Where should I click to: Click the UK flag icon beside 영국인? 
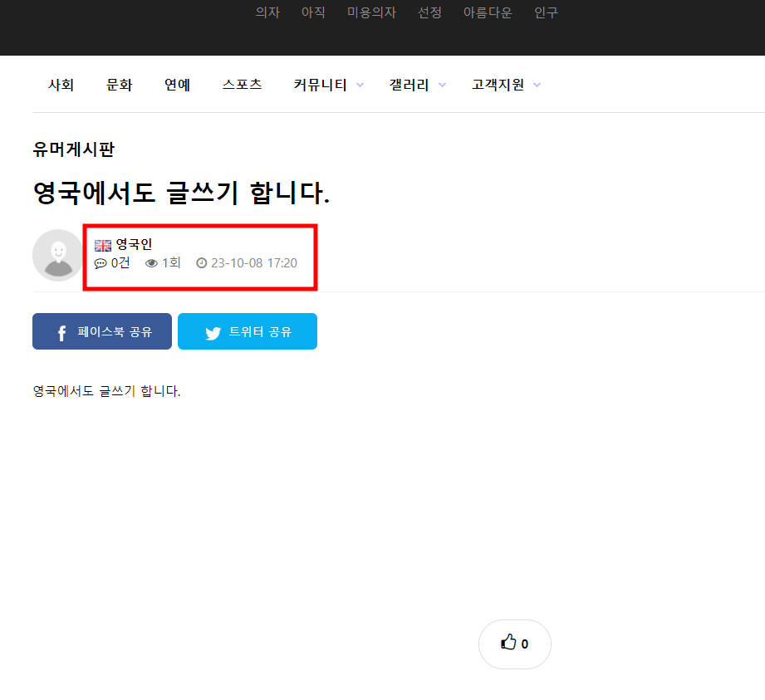pos(103,245)
